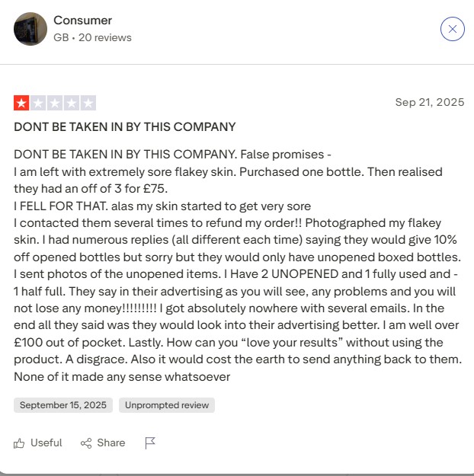
Task: Open the bold review title heading
Action: pos(125,127)
